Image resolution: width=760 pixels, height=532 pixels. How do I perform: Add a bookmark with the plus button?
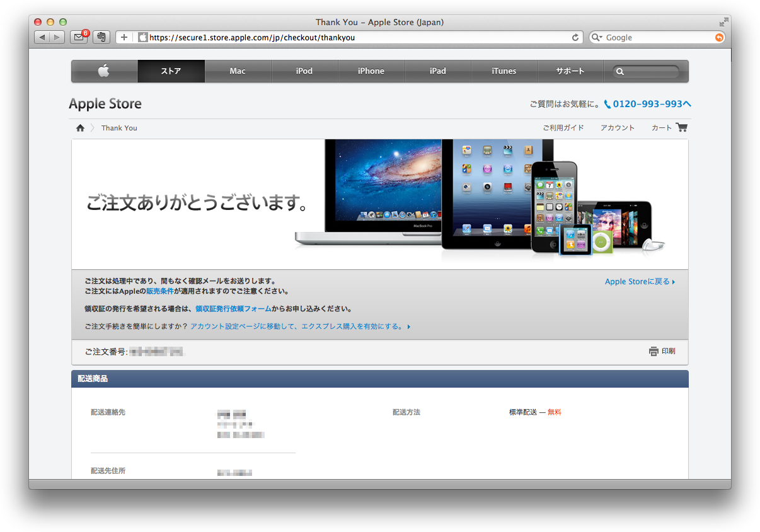124,38
